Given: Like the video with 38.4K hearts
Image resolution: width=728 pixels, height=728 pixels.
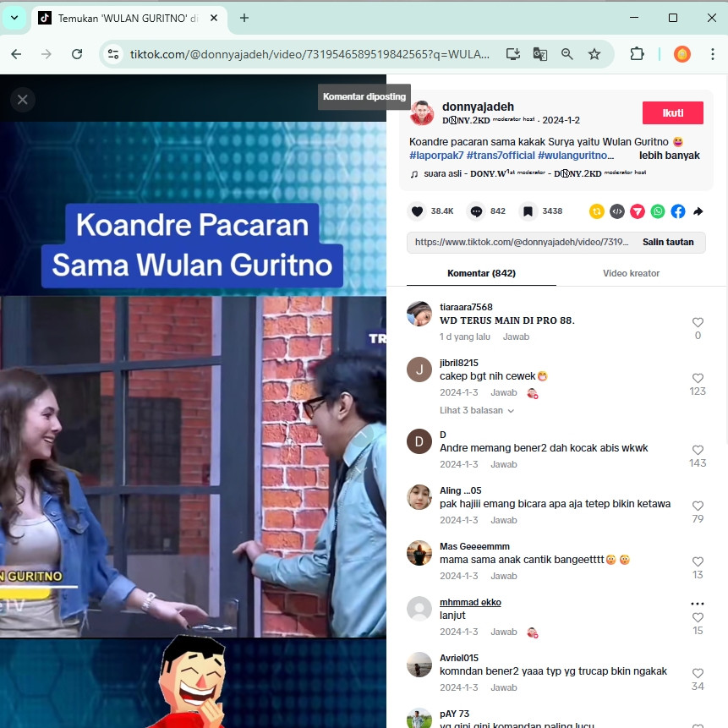Looking at the screenshot, I should point(417,211).
